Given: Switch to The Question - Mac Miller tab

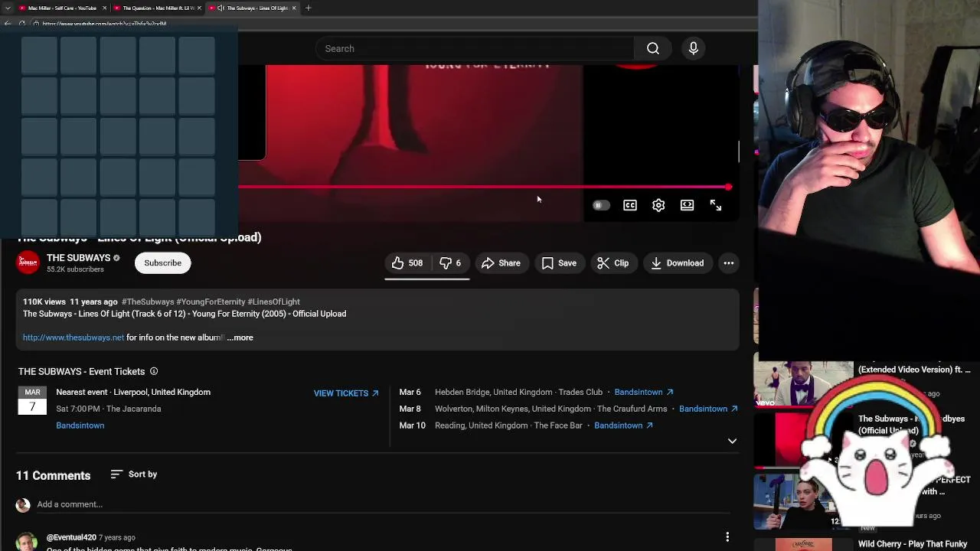Looking at the screenshot, I should click(157, 8).
